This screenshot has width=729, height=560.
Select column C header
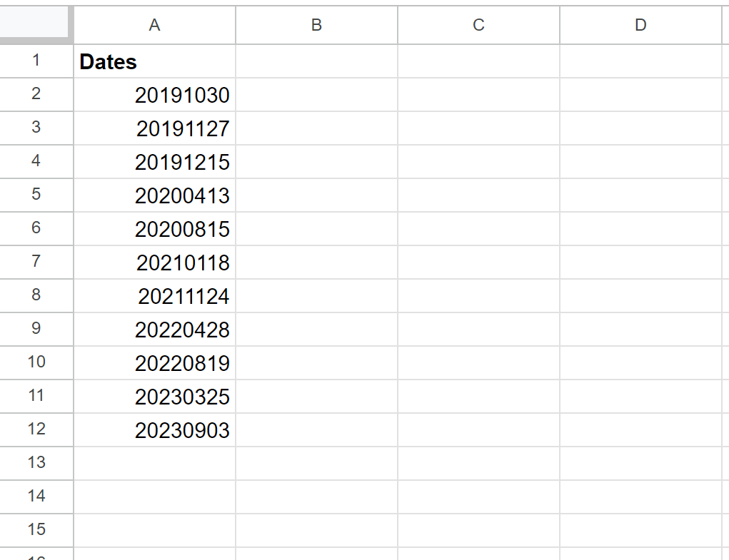click(x=478, y=25)
